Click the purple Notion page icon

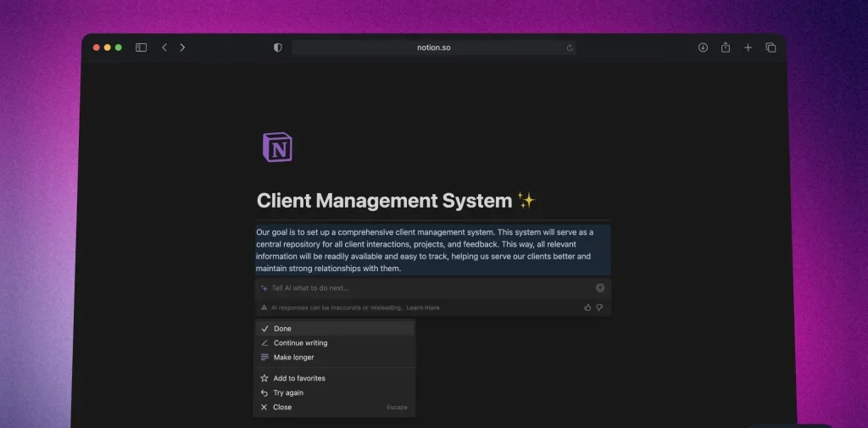[277, 147]
